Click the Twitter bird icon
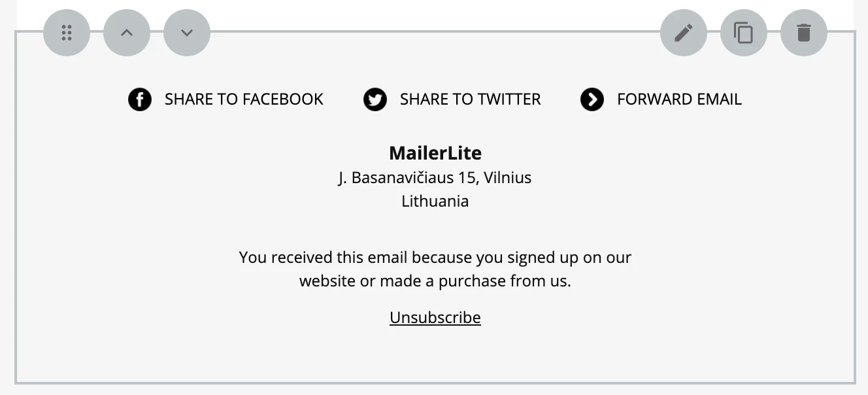This screenshot has width=868, height=395. [x=375, y=100]
